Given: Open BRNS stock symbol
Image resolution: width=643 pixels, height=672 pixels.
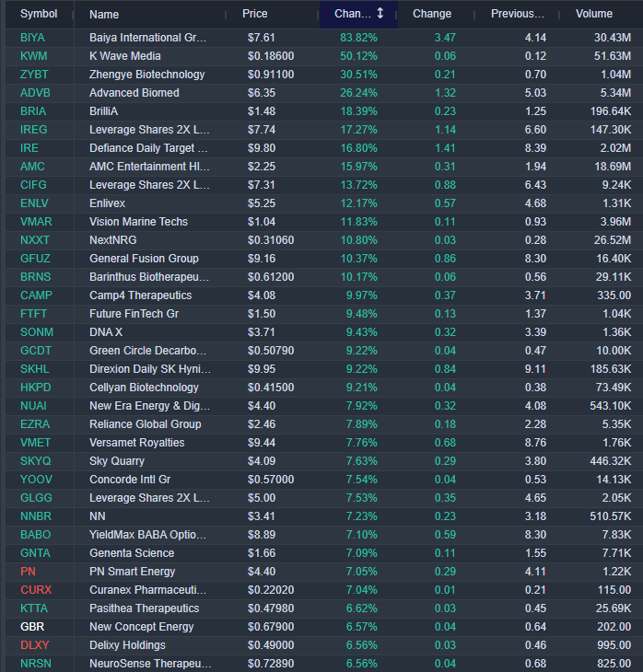Looking at the screenshot, I should 36,277.
